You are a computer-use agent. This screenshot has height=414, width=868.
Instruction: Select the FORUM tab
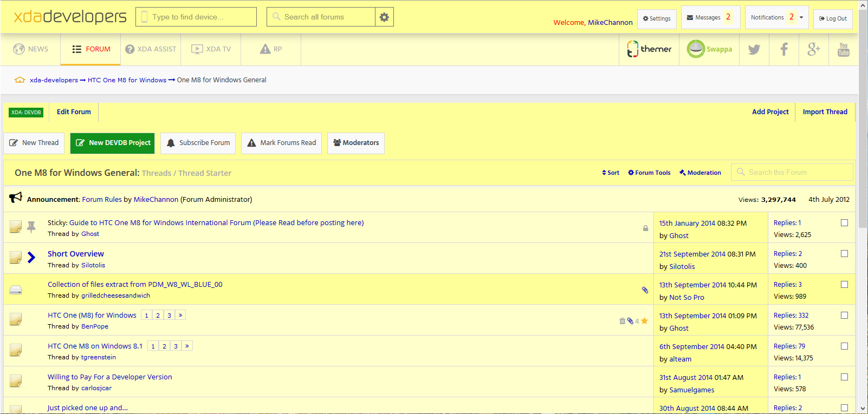(90, 49)
